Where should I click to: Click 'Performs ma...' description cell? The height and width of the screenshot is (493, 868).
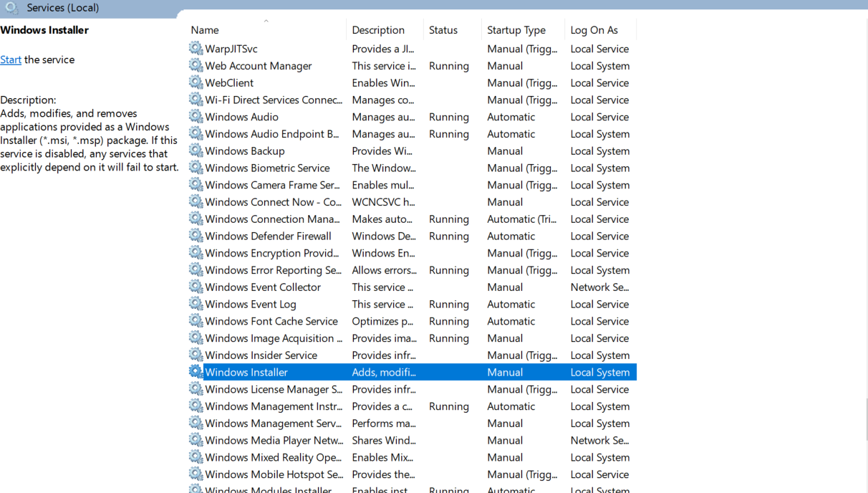click(384, 423)
